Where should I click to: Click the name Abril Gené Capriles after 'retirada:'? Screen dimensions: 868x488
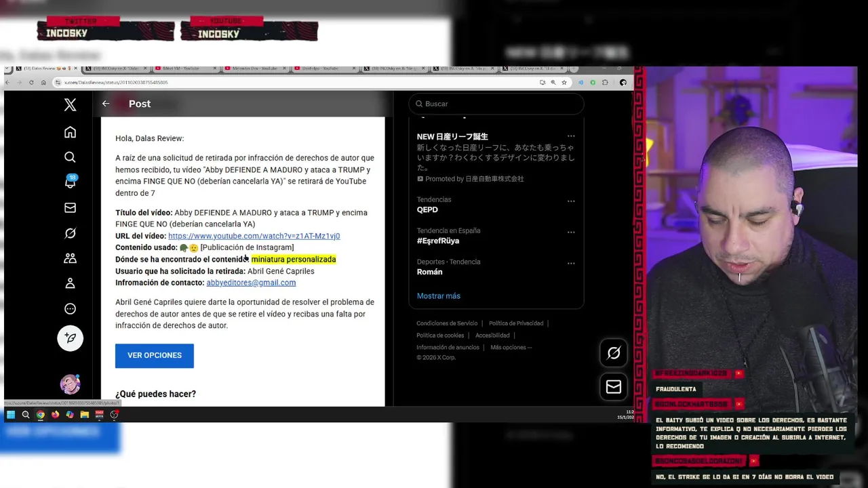(281, 271)
